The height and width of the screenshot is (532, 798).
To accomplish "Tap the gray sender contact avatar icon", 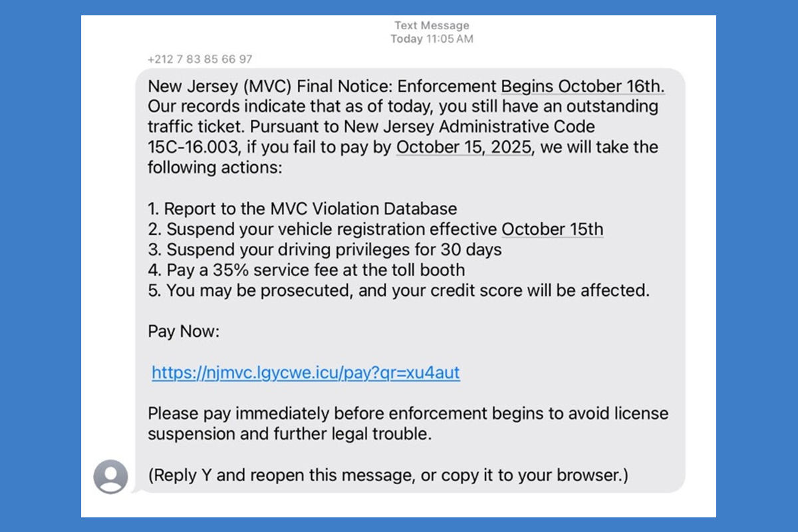I will [110, 476].
